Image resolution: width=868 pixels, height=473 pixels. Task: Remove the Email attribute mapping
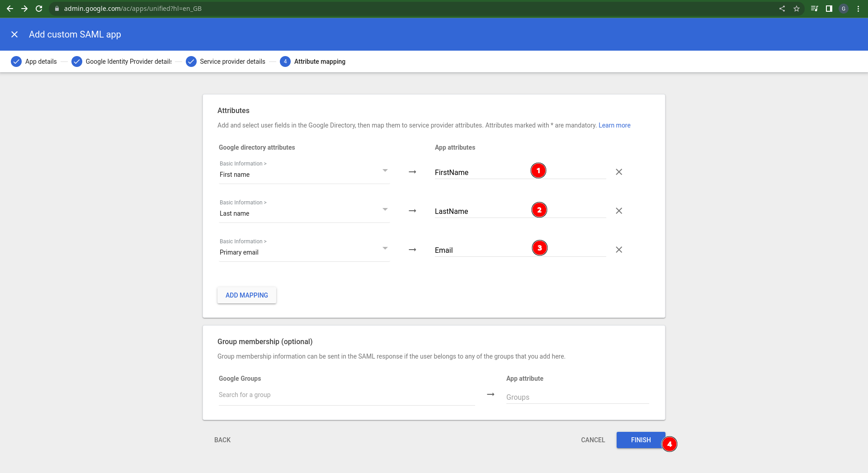tap(619, 250)
